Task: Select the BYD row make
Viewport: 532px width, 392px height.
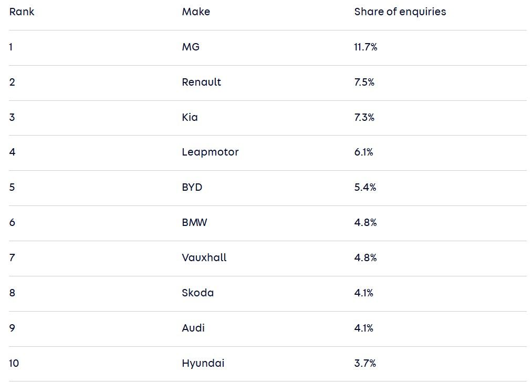Action: tap(192, 188)
